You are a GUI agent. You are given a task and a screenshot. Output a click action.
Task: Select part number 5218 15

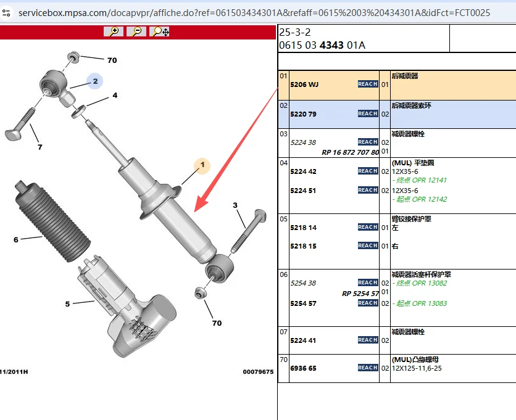[303, 246]
